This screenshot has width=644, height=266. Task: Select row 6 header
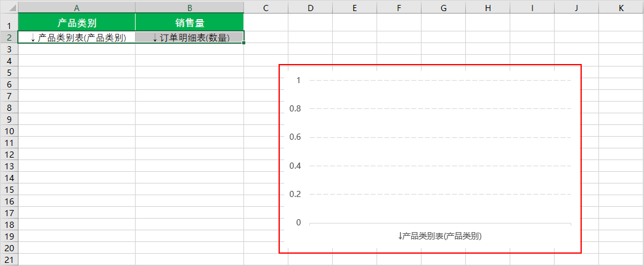point(9,84)
